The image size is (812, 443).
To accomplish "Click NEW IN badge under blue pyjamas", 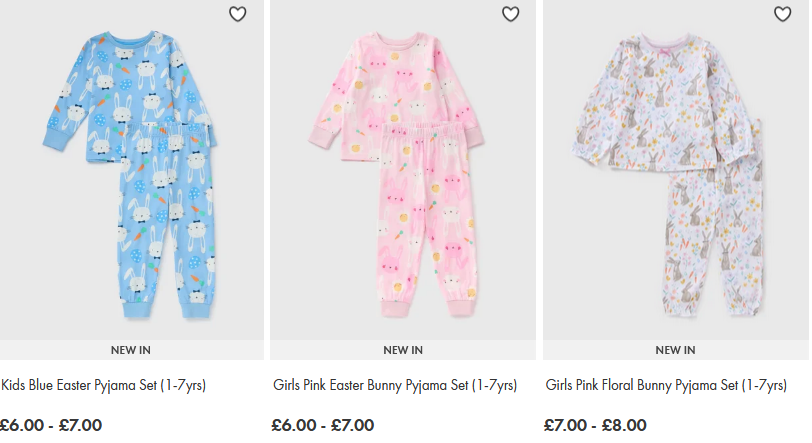I will pos(131,350).
